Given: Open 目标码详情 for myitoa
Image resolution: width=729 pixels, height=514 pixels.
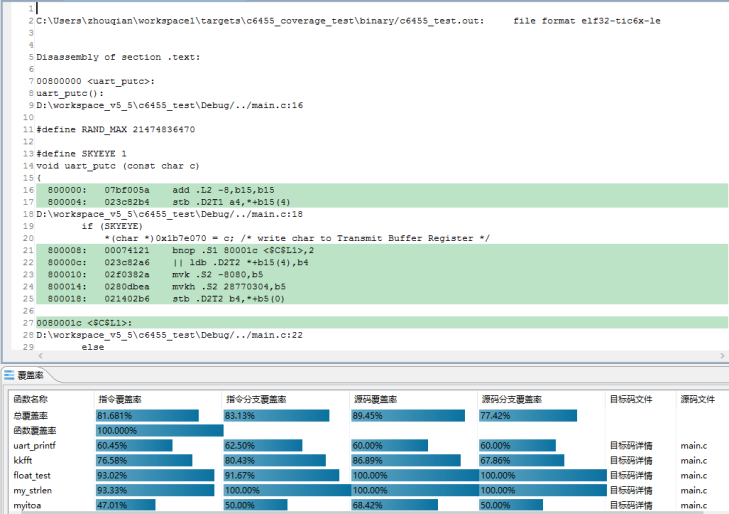Looking at the screenshot, I should click(631, 505).
